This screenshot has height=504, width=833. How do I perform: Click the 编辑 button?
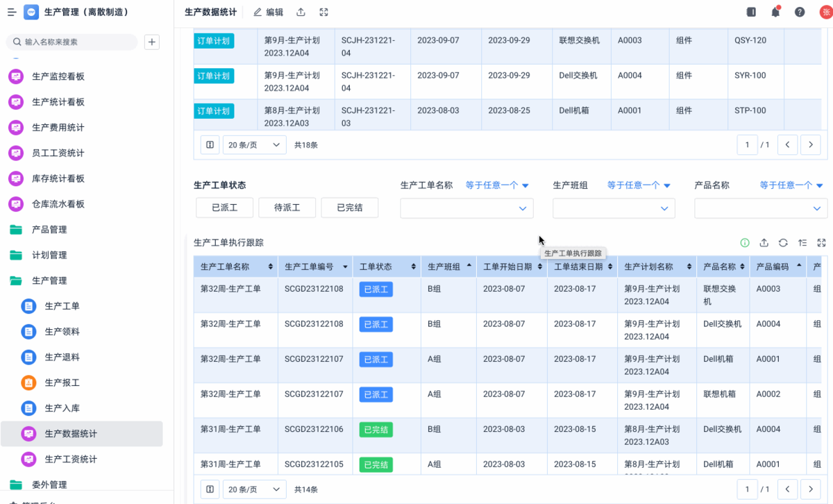pyautogui.click(x=269, y=12)
